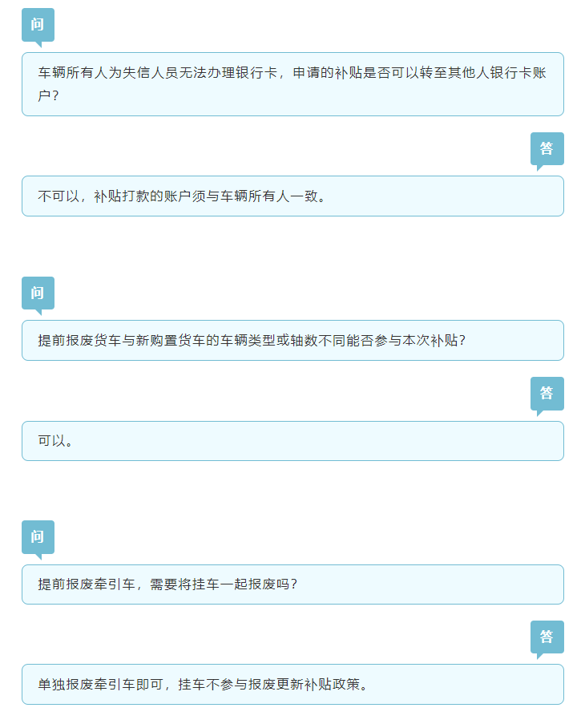
Task: Select answer stating 补贴打款的账户须与车辆所有人一致
Action: (292, 196)
